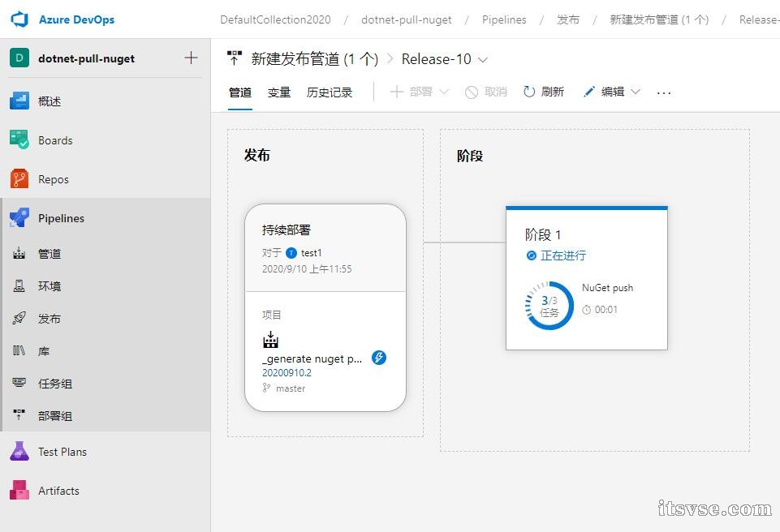Switch to the 管道 tab
The image size is (780, 532).
[240, 92]
